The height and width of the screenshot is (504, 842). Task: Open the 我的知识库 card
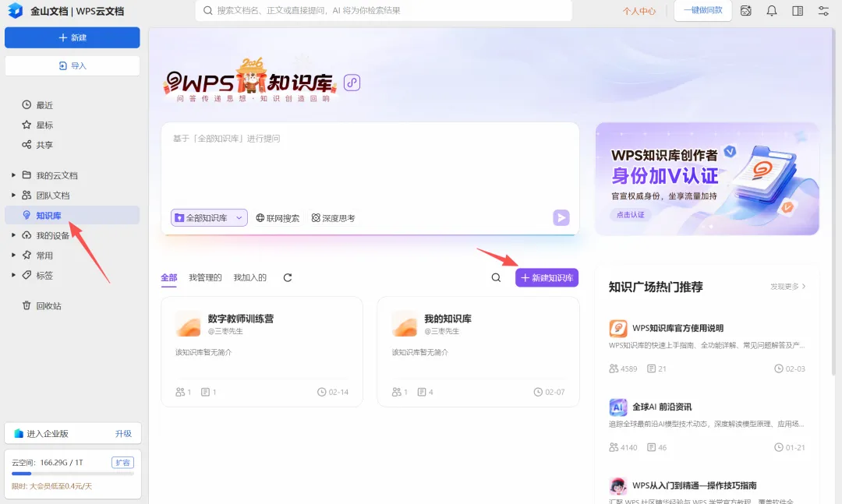click(478, 351)
